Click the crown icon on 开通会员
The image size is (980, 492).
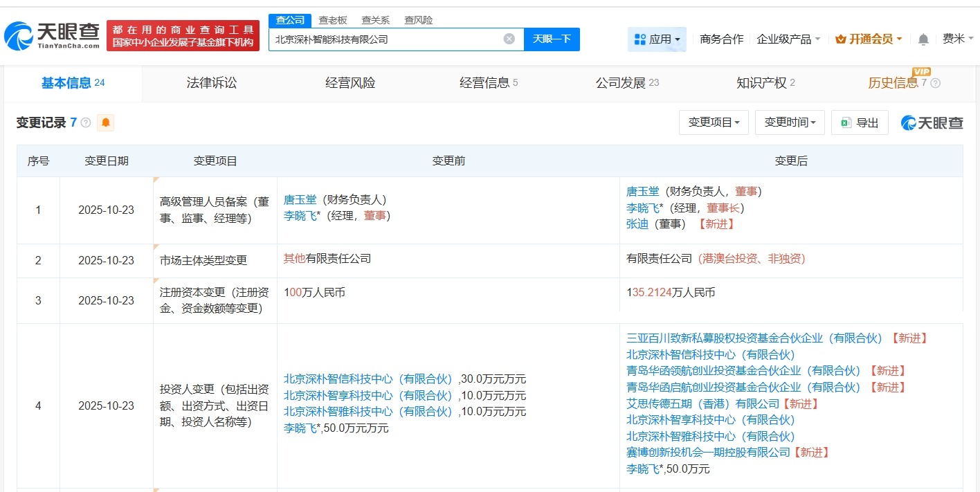pos(842,39)
